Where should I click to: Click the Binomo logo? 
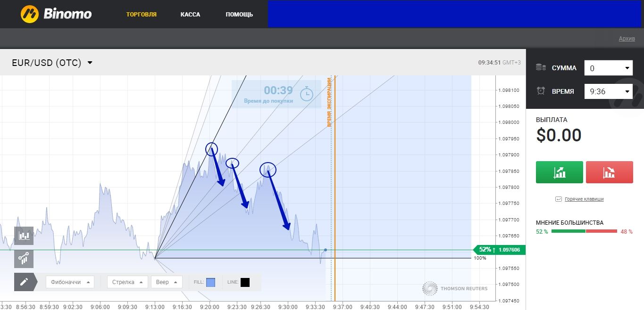56,14
